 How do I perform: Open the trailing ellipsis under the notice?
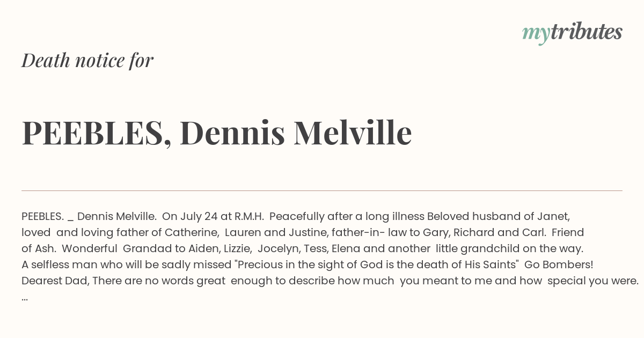(25, 297)
